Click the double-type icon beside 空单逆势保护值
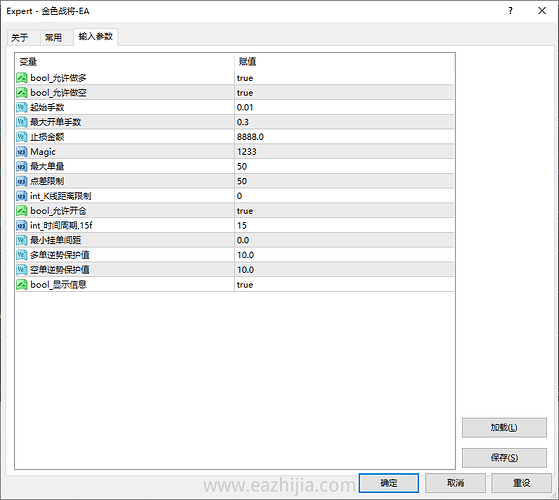 coord(22,270)
